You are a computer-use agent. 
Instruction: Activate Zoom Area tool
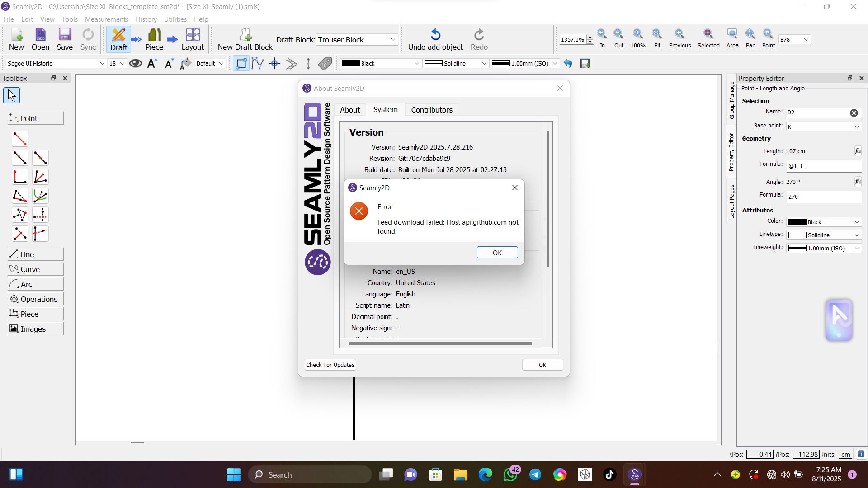pyautogui.click(x=732, y=38)
